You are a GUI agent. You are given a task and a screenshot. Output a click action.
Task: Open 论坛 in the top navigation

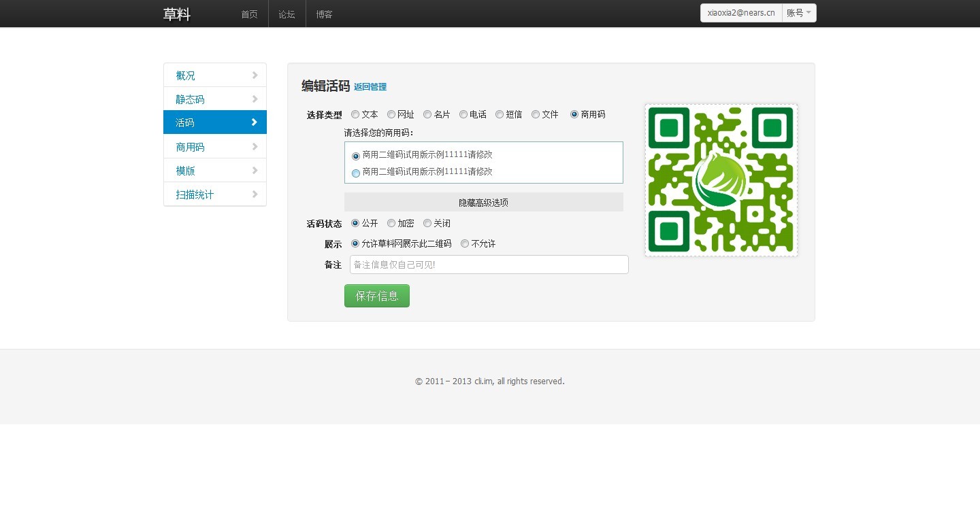click(287, 14)
